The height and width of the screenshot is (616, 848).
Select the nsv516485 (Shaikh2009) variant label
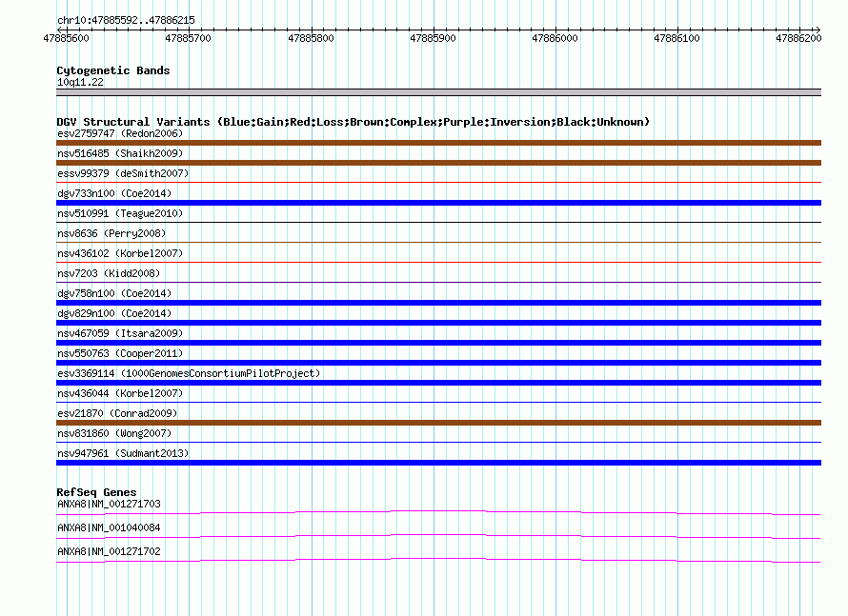coord(119,153)
